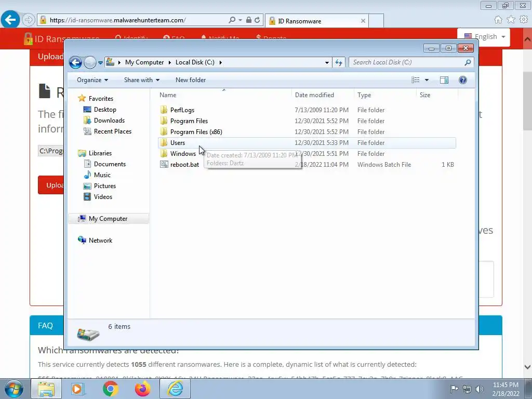Open the Organize menu
Screen dimensions: 532x399
[x=92, y=80]
